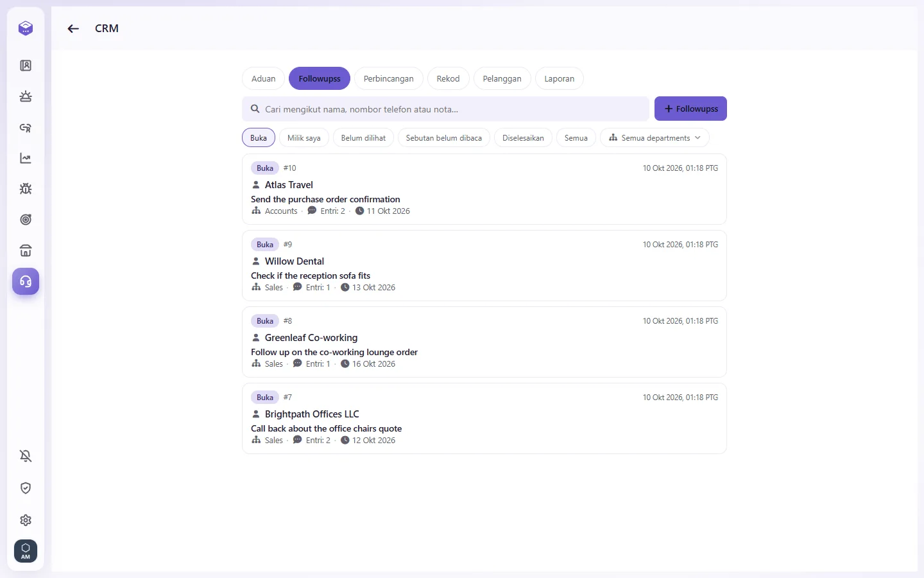The height and width of the screenshot is (578, 924).
Task: Toggle the muted notifications bell icon
Action: click(26, 456)
